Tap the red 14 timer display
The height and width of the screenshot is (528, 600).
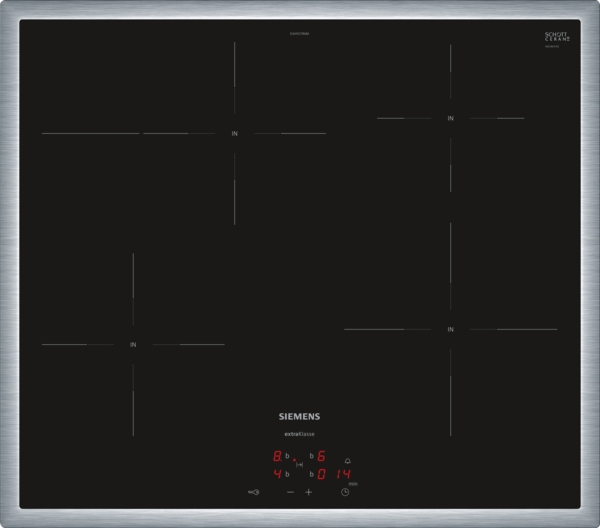(x=344, y=474)
